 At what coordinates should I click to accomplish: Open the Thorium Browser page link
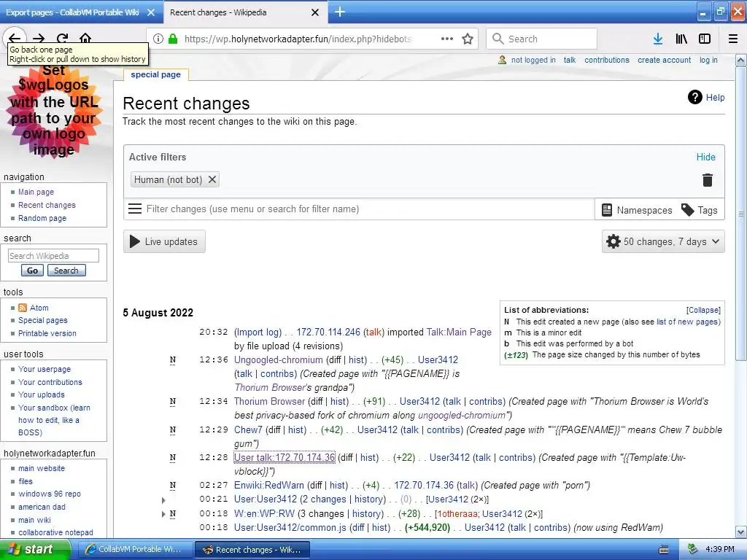pyautogui.click(x=269, y=402)
